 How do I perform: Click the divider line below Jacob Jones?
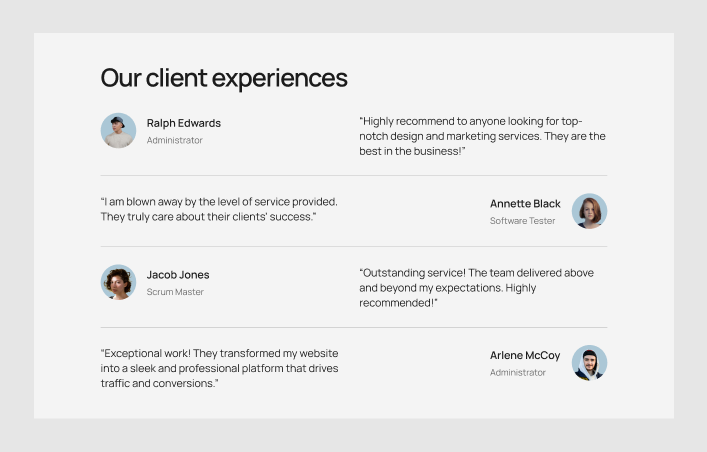(353, 328)
